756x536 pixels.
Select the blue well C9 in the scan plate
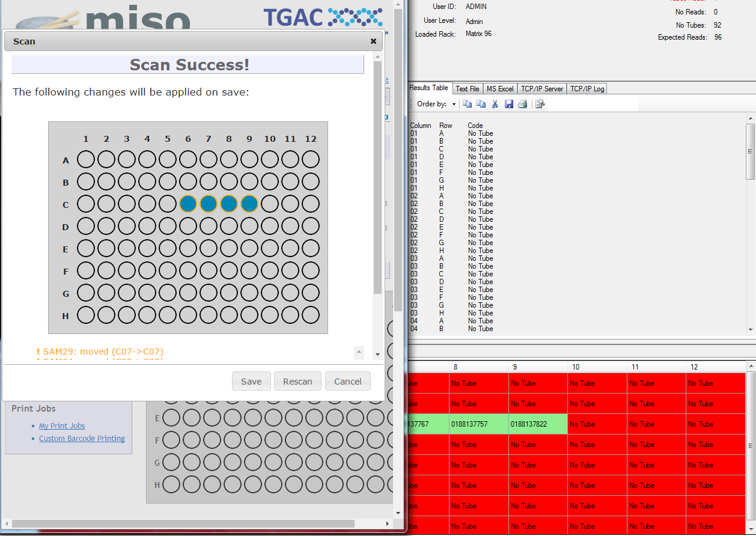[x=249, y=204]
